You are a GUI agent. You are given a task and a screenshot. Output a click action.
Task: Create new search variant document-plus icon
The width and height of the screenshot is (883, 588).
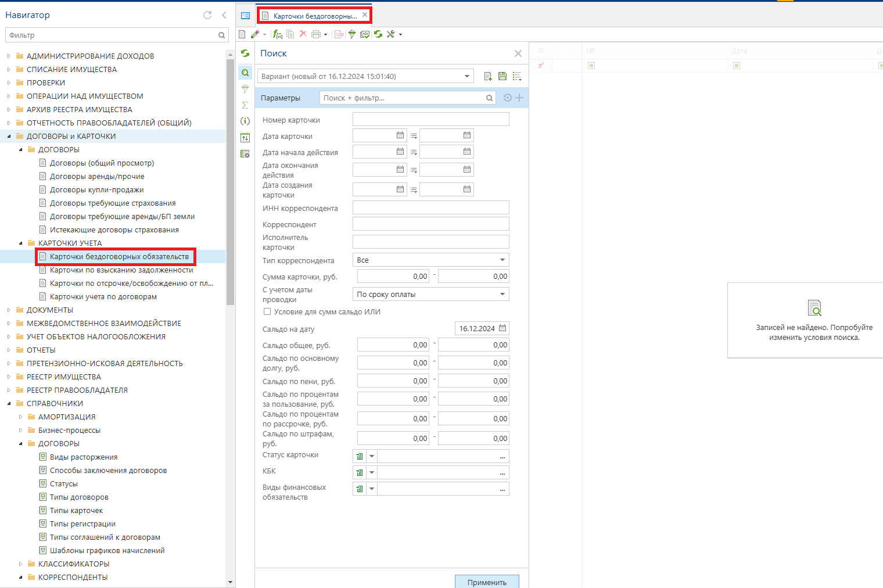pyautogui.click(x=488, y=76)
